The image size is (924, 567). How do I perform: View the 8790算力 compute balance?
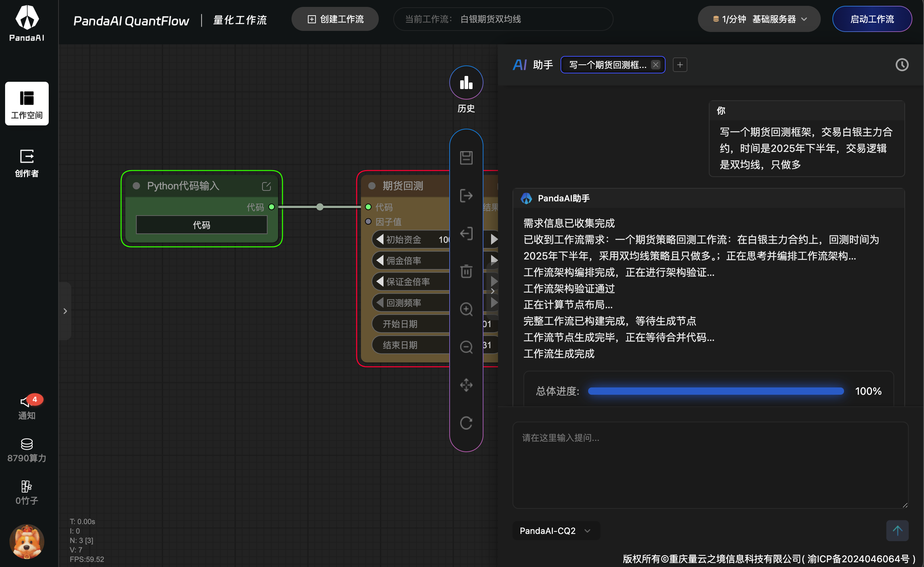(27, 450)
